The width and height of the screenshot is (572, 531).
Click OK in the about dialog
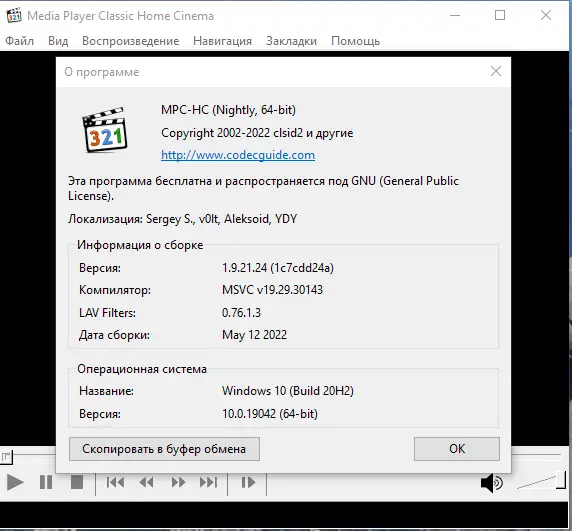(457, 449)
